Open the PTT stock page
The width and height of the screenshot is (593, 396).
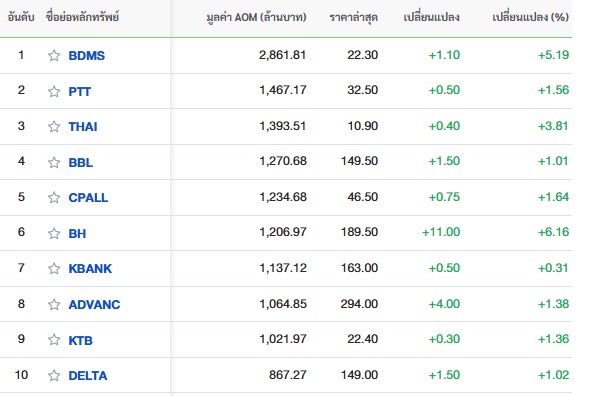coord(80,91)
